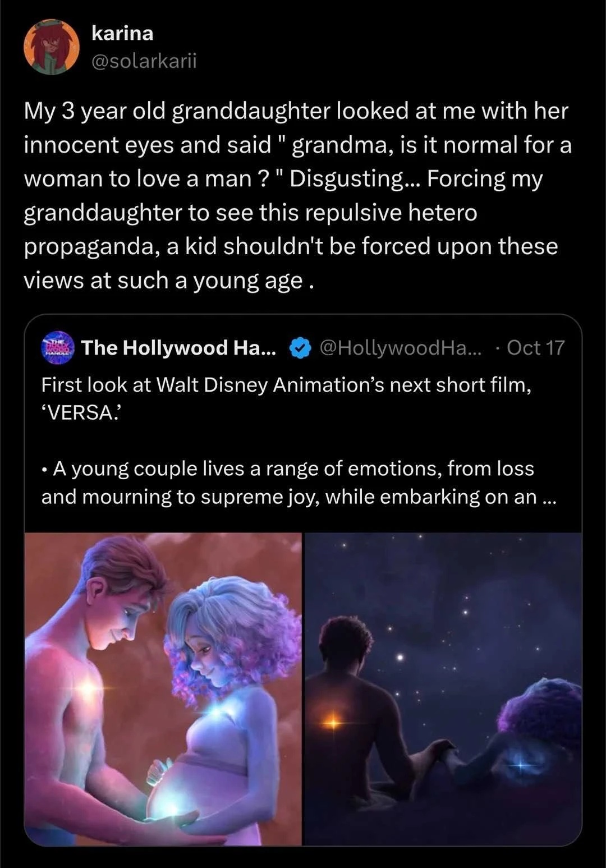Click the blue glowing star in right image
Image resolution: width=606 pixels, height=868 pixels.
521,763
